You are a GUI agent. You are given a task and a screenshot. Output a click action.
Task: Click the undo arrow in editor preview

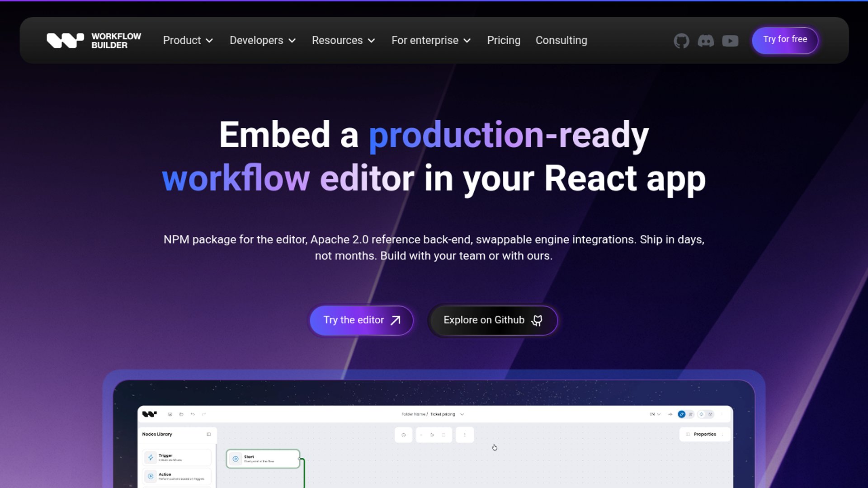click(x=193, y=414)
